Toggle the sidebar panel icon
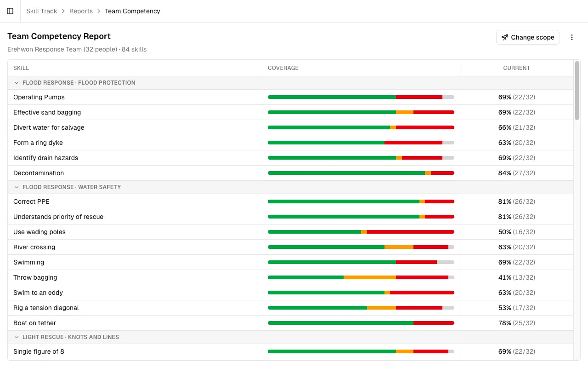The width and height of the screenshot is (588, 368). coord(10,11)
